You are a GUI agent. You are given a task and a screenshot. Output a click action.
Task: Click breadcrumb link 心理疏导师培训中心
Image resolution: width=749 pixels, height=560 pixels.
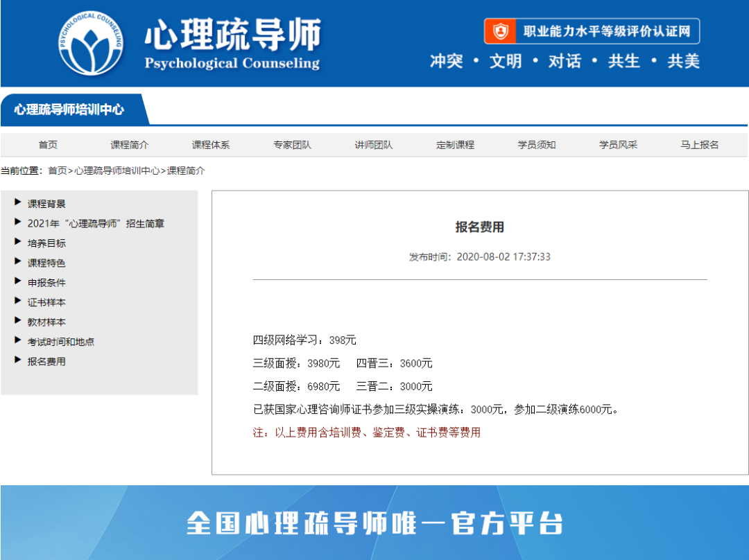[117, 170]
